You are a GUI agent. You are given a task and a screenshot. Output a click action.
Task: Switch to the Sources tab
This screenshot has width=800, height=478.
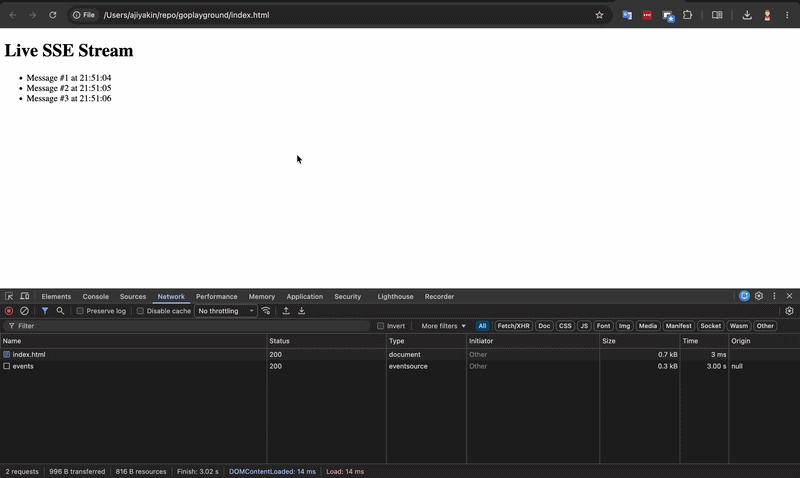coord(133,296)
